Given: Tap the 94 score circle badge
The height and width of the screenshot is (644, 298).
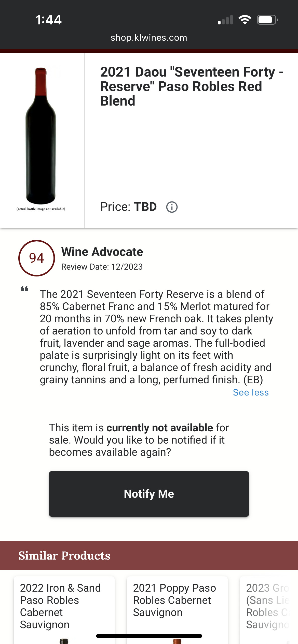Looking at the screenshot, I should [x=37, y=258].
